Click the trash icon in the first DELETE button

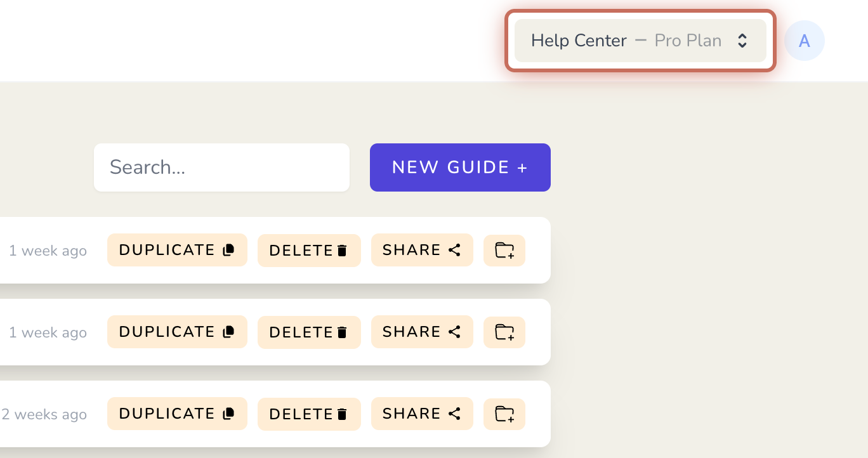[342, 251]
